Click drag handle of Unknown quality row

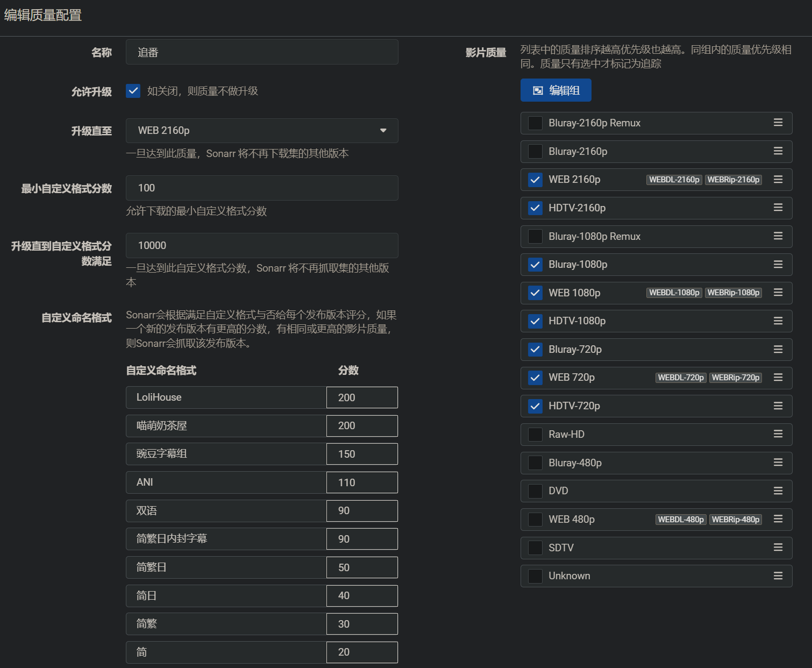(778, 576)
